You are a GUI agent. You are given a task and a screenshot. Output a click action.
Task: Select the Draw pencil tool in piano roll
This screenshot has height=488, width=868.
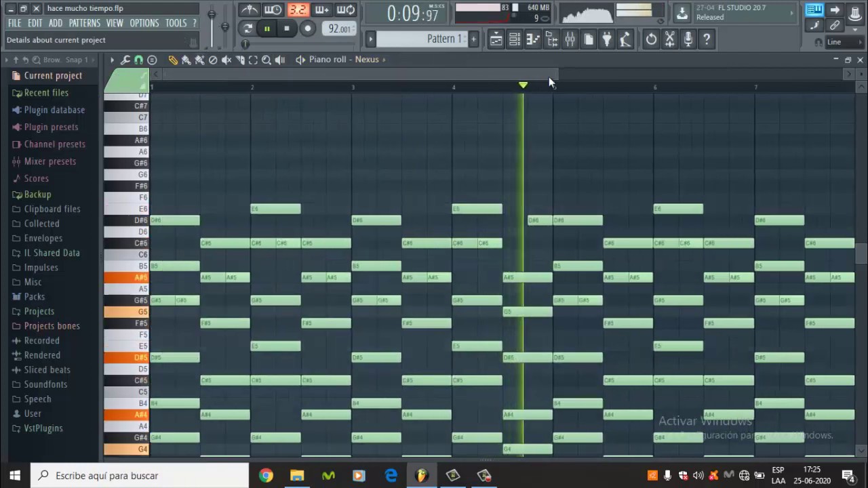[x=173, y=60]
